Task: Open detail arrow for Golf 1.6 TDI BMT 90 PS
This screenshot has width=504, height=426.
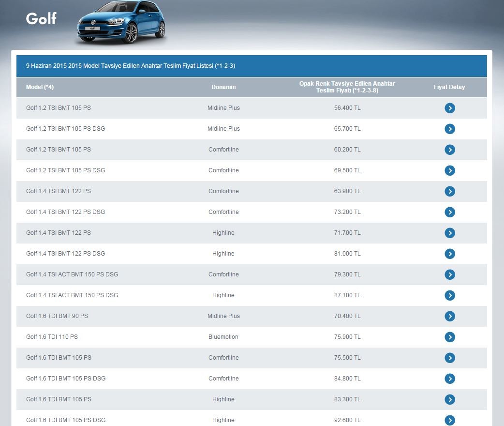Action: click(450, 316)
